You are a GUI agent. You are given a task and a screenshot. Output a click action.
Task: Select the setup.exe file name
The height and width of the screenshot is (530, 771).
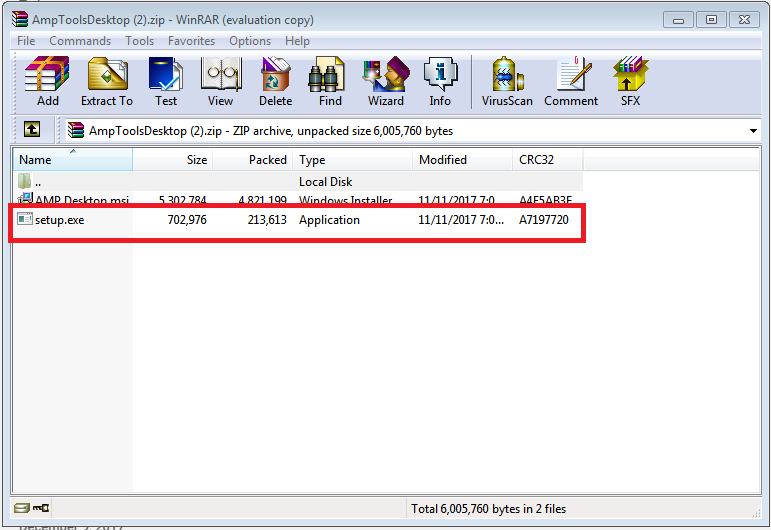click(59, 220)
